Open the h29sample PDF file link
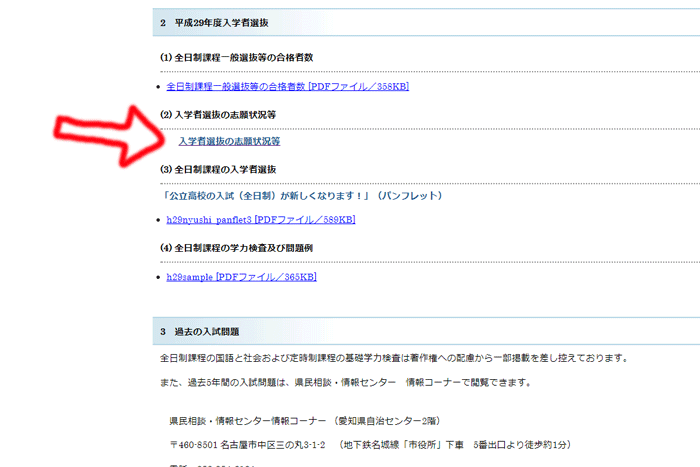Image resolution: width=700 pixels, height=467 pixels. coord(241,276)
